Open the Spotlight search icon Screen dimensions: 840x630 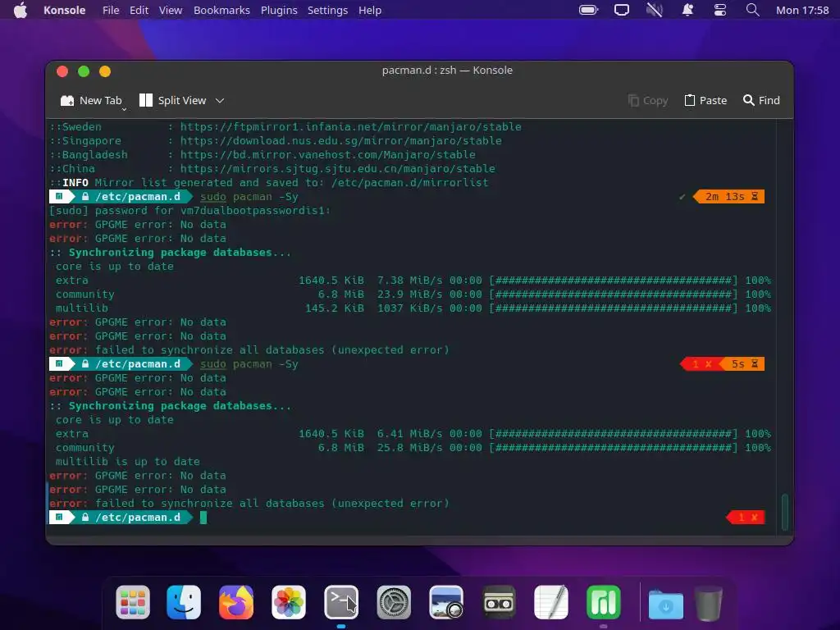tap(753, 10)
